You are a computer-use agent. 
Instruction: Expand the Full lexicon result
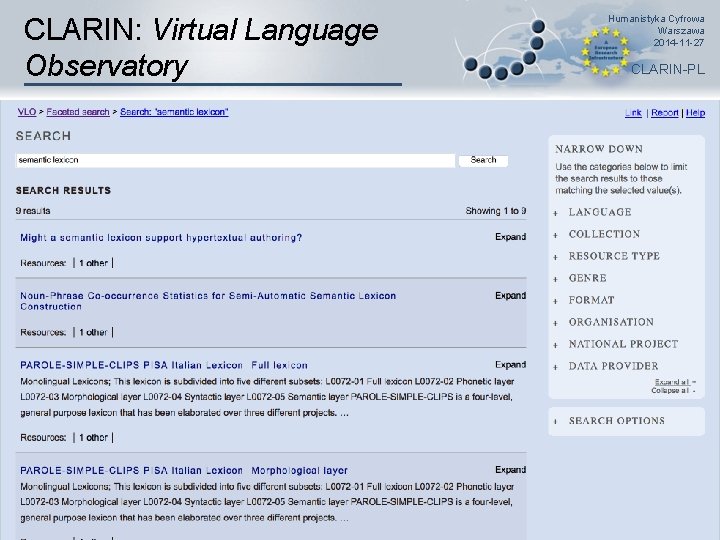(510, 365)
